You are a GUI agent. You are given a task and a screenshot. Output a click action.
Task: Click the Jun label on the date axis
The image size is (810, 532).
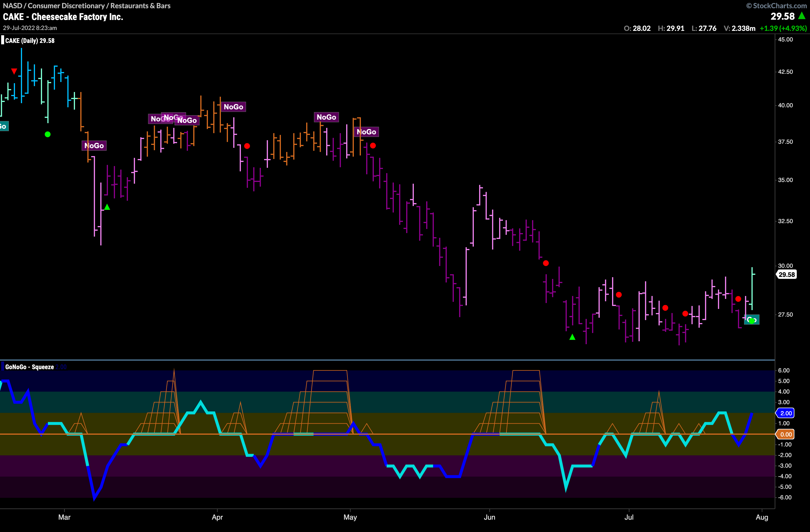(x=489, y=517)
